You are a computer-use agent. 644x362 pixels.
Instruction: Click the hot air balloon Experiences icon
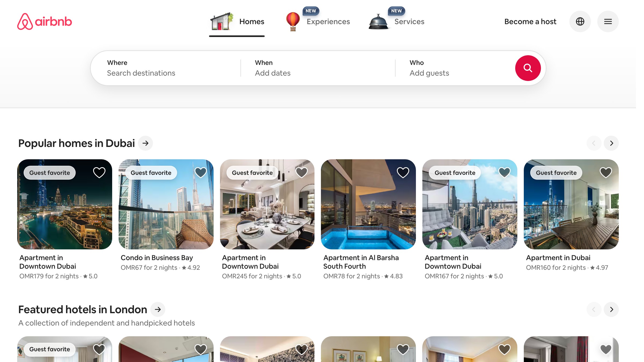(293, 22)
